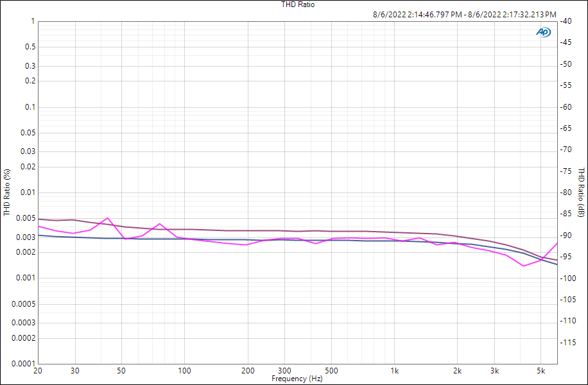Click the magenta trace dip near 4 kHz
This screenshot has height=385, width=588.
point(524,266)
